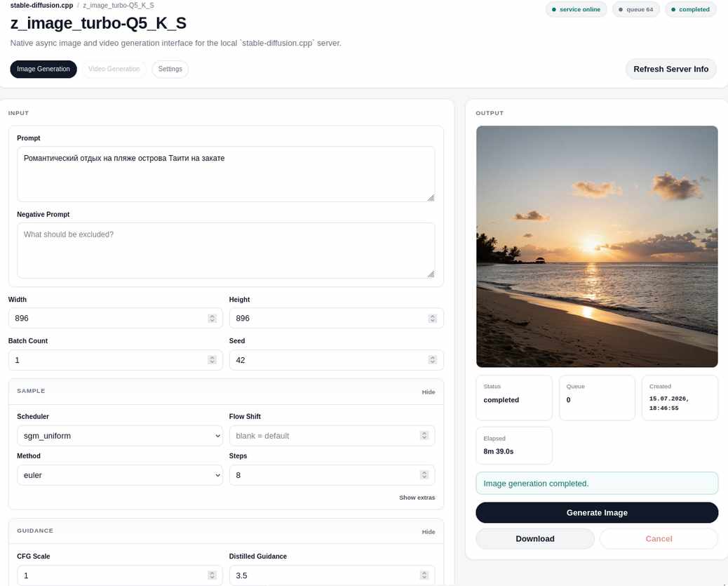Click the Seed input showing 42

tap(336, 360)
